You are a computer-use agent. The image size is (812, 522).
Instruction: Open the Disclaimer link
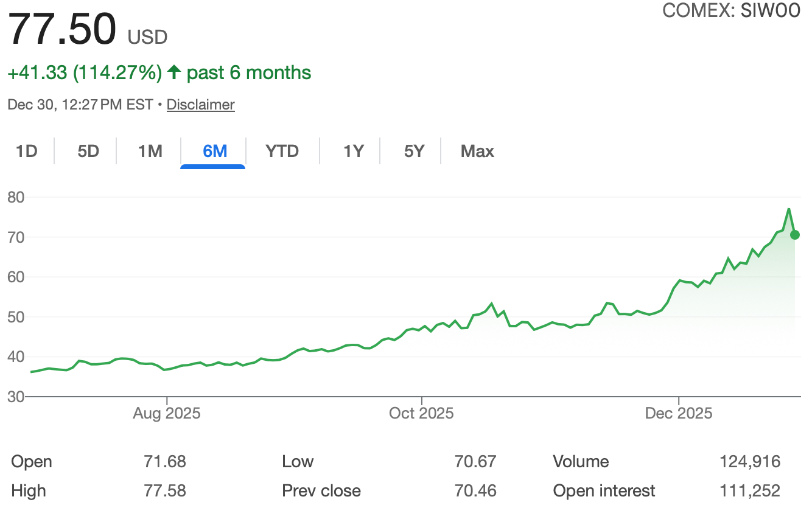200,105
